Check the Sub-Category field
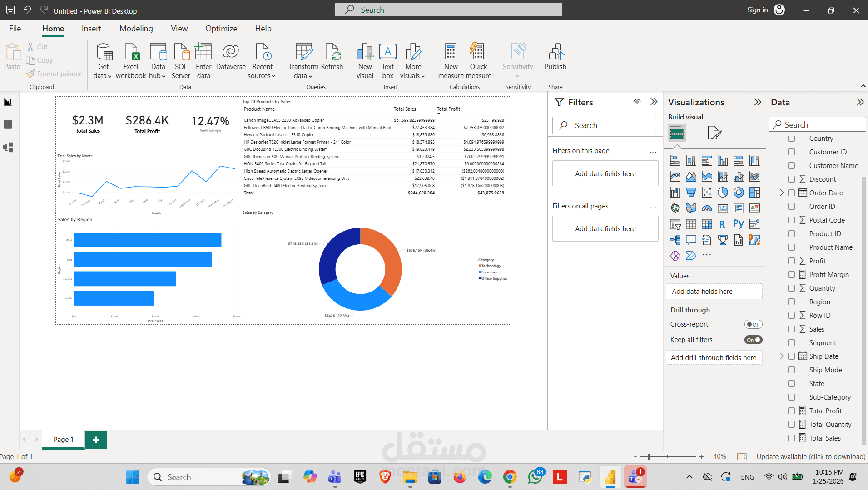 point(791,397)
